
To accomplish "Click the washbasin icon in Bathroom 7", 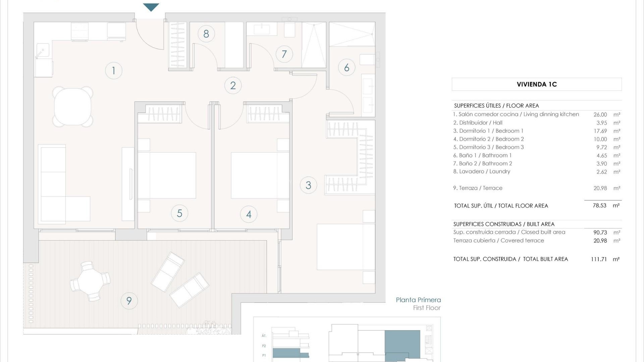I will (x=262, y=29).
